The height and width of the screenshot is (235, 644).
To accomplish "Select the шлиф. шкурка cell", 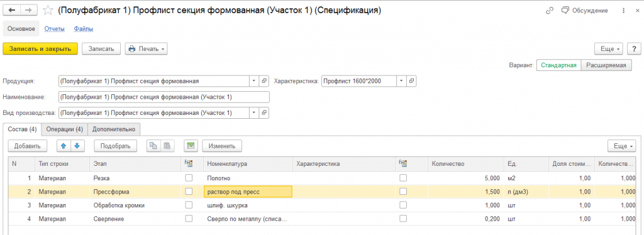I will [x=248, y=205].
